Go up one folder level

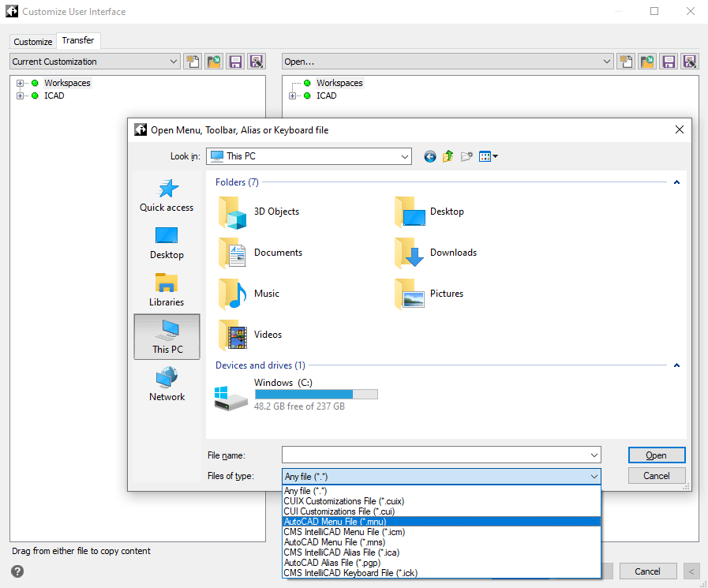(x=448, y=157)
